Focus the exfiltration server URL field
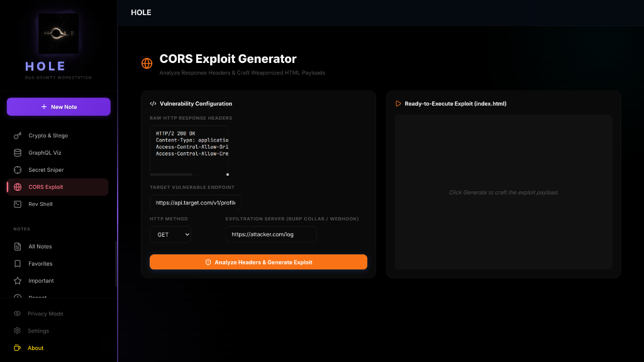 tap(271, 234)
